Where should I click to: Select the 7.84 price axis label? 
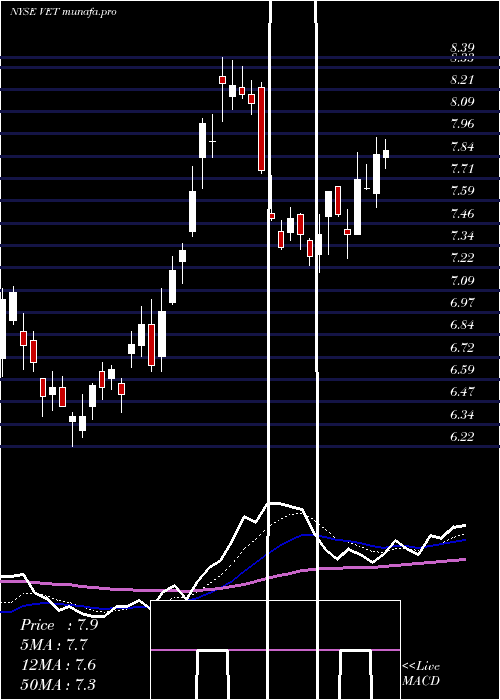click(462, 147)
